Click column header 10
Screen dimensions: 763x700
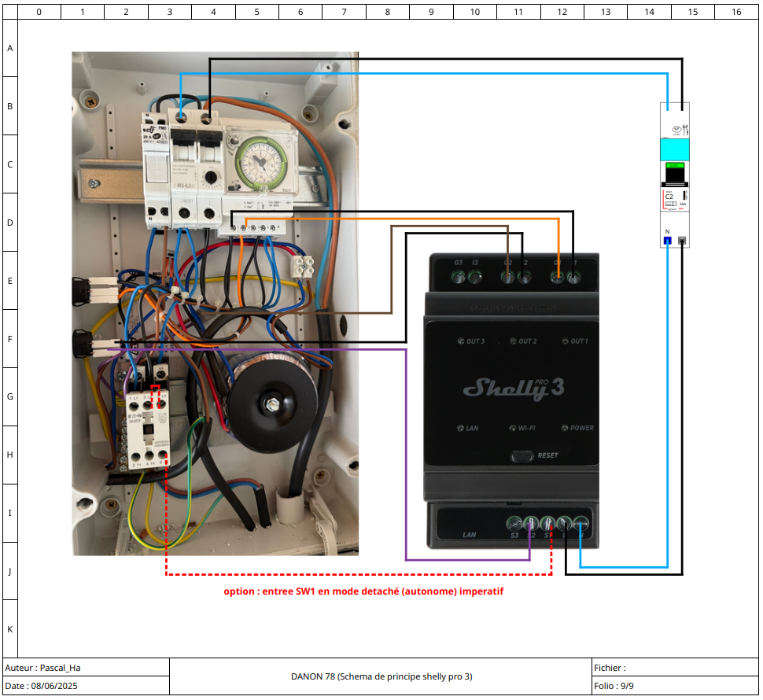click(x=475, y=12)
